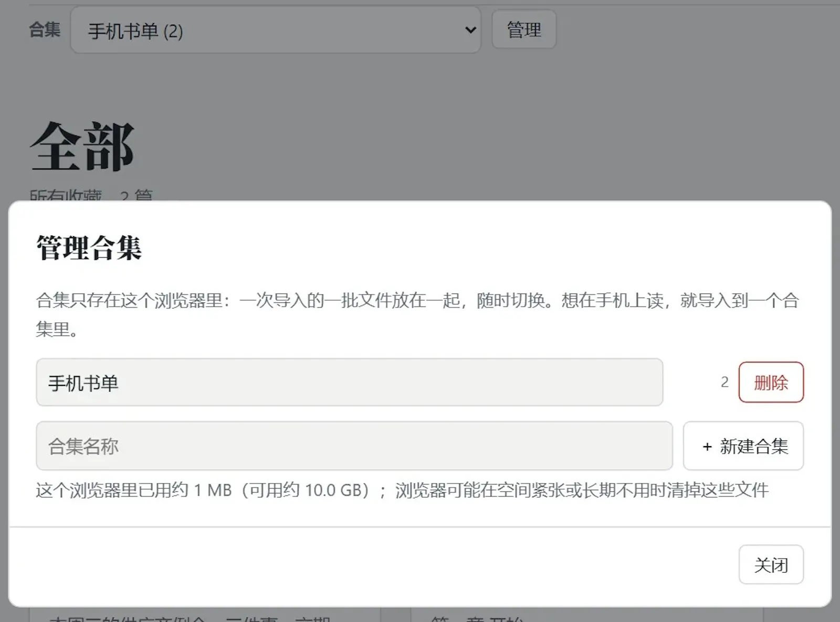Open the 手机书单 (2) collection dropdown
840x622 pixels.
coord(276,30)
